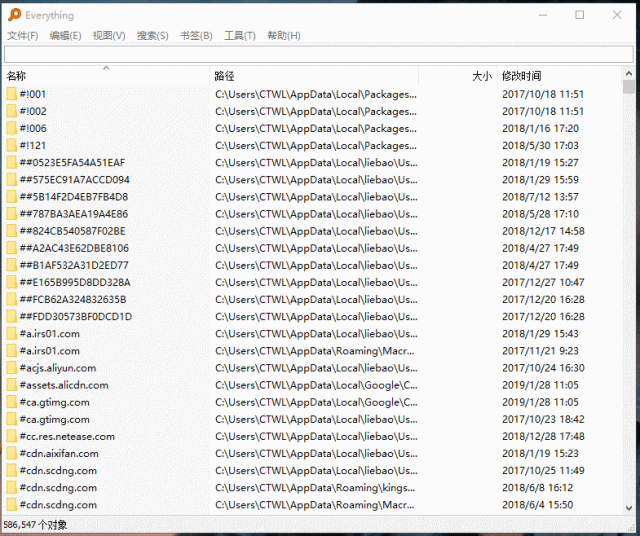Select the #!121 folder name
Viewport: 640px width, 536px height.
tap(33, 146)
